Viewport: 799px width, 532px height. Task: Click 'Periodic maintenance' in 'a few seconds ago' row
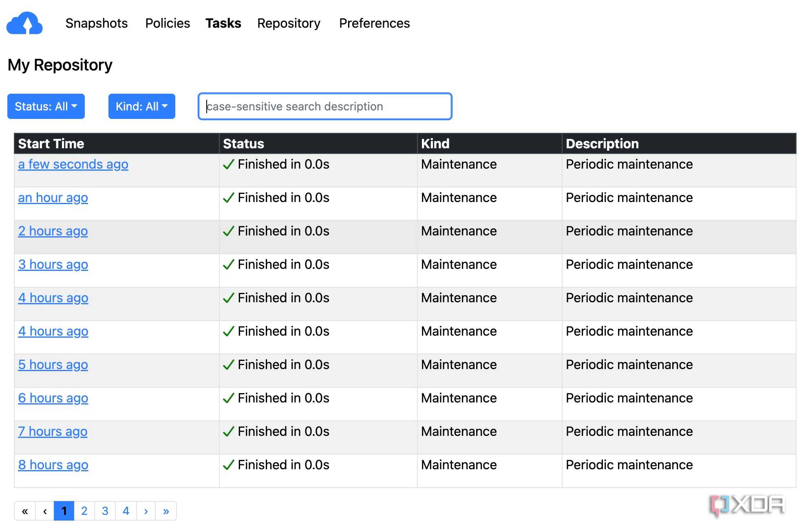coord(629,164)
